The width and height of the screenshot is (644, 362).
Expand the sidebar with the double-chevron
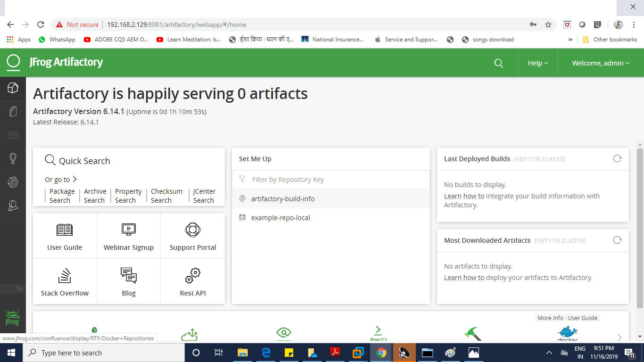coord(19,289)
